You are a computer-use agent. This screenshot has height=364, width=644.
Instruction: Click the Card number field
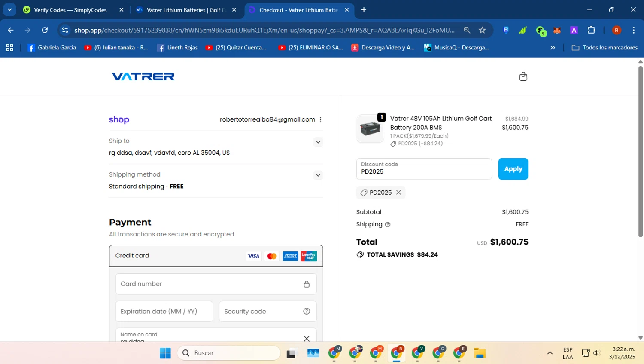pos(216,284)
